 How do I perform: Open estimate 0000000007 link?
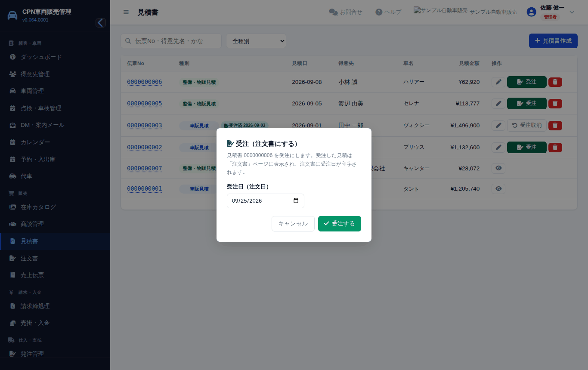(x=144, y=168)
